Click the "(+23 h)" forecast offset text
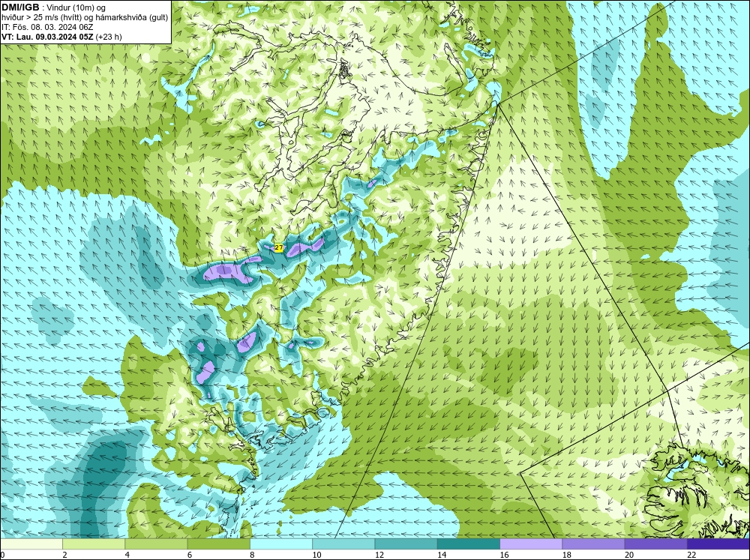The image size is (750, 560). pyautogui.click(x=109, y=36)
